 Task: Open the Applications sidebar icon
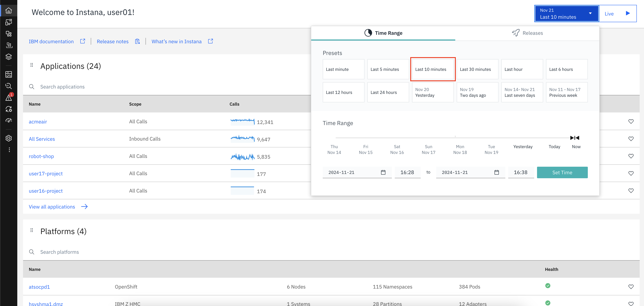pos(9,34)
